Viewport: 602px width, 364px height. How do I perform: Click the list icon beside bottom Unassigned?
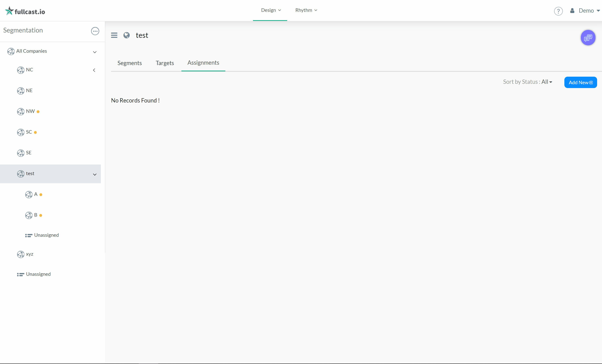21,274
